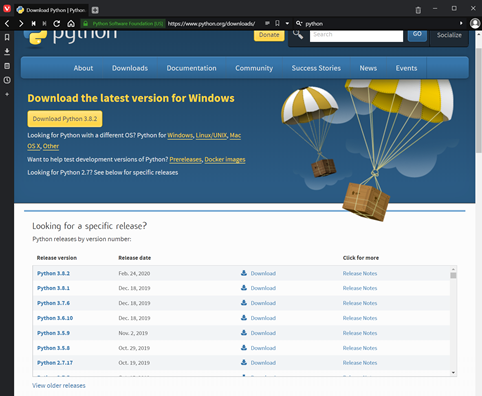Open the Python 3.5.8 release link
The width and height of the screenshot is (482, 396).
53,348
